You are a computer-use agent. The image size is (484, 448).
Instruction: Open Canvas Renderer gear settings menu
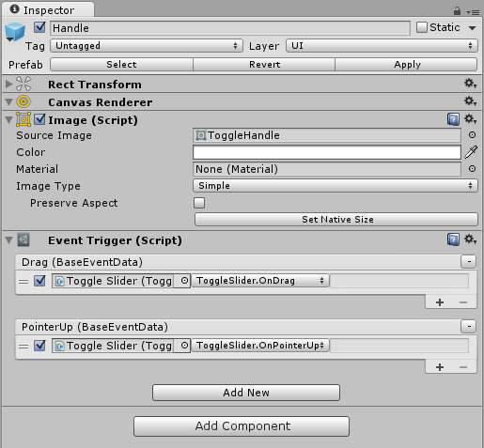[470, 101]
